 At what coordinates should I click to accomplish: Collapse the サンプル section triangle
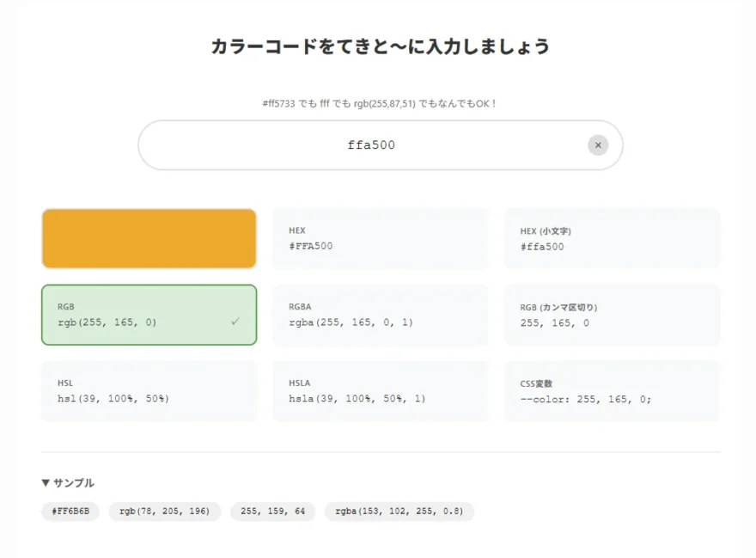pos(46,483)
